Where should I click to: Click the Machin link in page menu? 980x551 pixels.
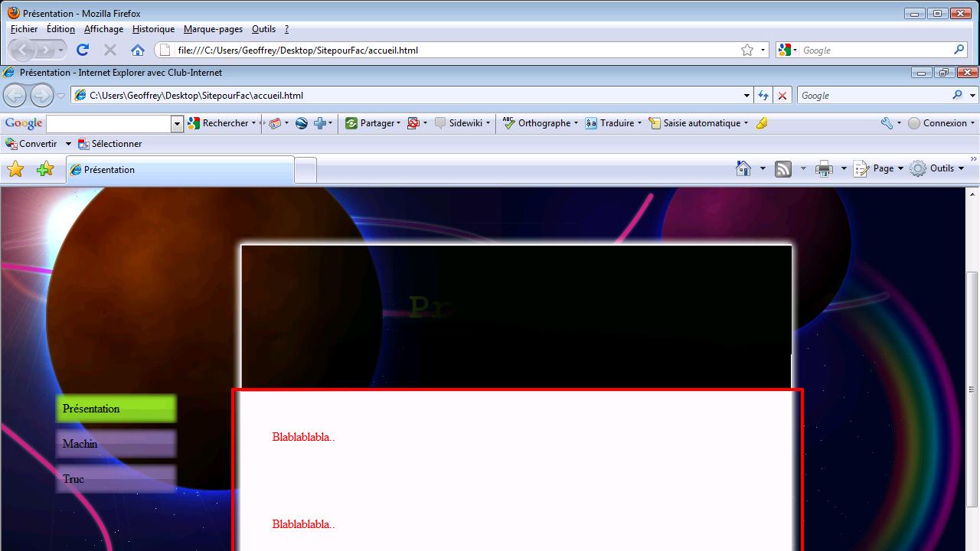(x=116, y=444)
